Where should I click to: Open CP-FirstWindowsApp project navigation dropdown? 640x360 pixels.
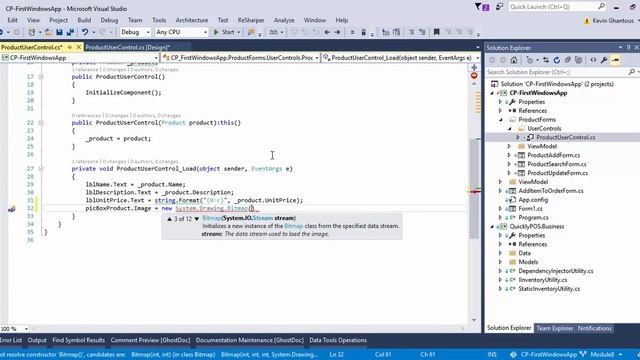(x=80, y=58)
